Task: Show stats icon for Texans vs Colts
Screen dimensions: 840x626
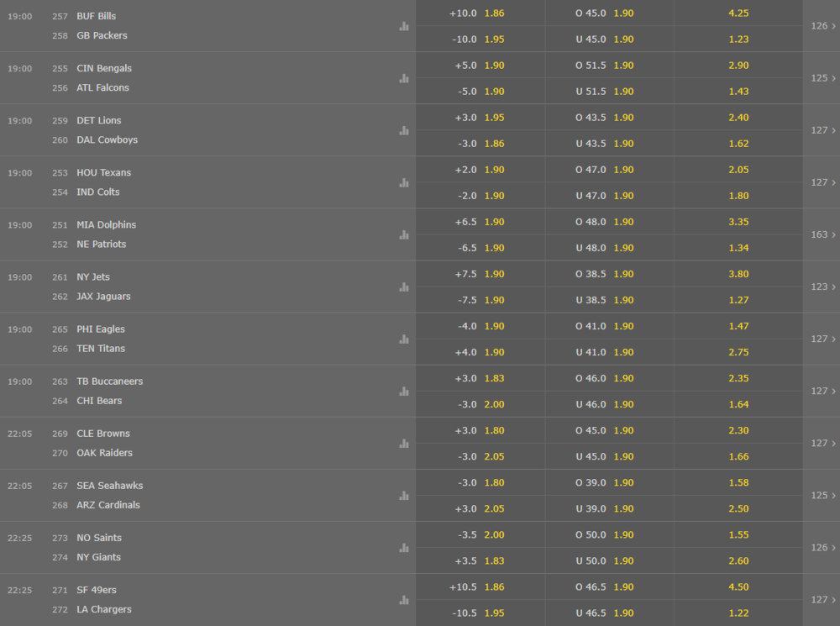Action: [x=404, y=182]
